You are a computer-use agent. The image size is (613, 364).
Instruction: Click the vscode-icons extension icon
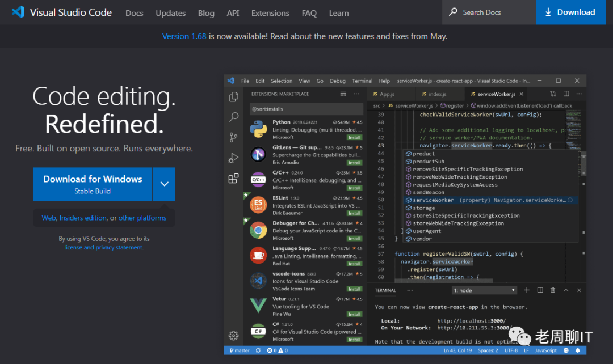[x=258, y=281]
